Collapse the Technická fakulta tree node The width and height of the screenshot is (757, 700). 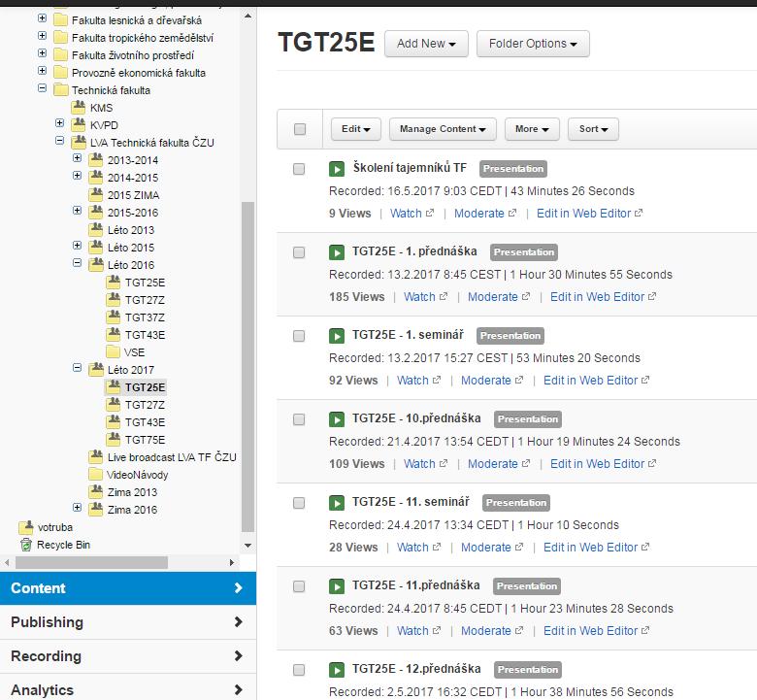coord(42,88)
